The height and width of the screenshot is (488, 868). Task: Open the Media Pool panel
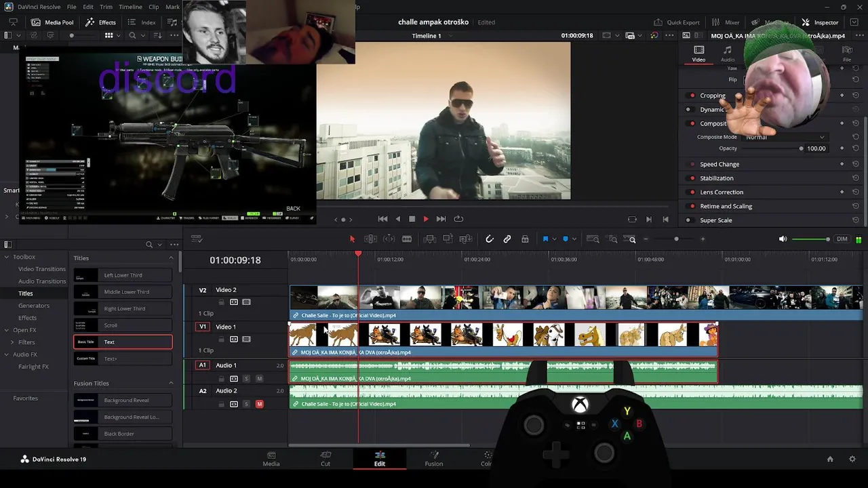point(52,22)
